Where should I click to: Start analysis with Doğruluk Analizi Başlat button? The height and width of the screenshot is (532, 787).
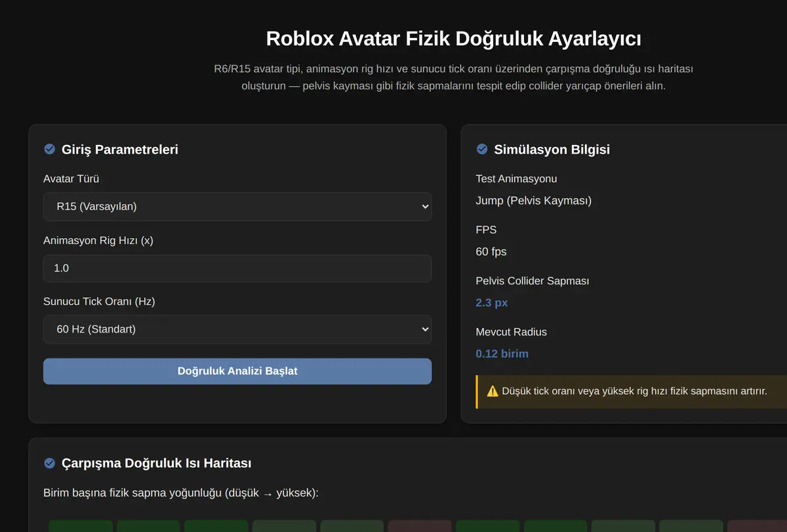237,371
